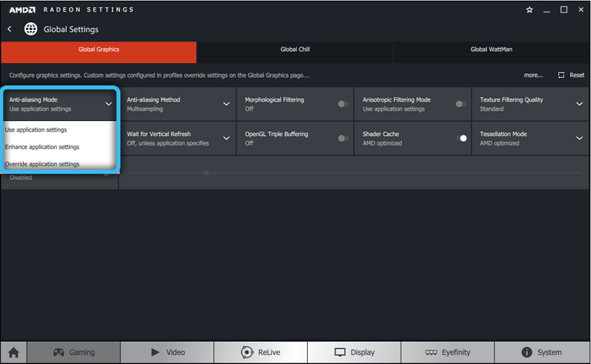The image size is (591, 364).
Task: Click the Configure graphics settings description
Action: pyautogui.click(x=159, y=75)
